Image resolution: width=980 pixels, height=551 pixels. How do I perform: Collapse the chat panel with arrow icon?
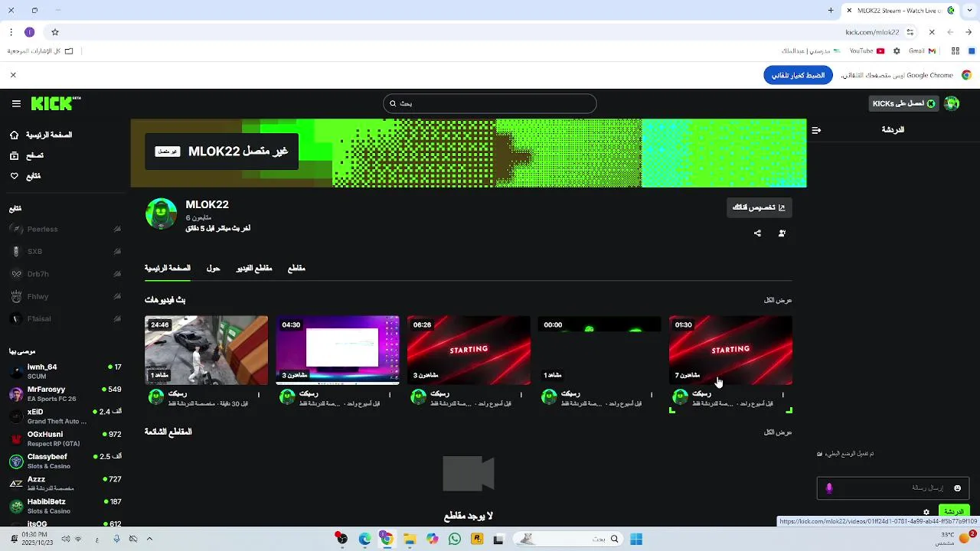click(x=816, y=130)
